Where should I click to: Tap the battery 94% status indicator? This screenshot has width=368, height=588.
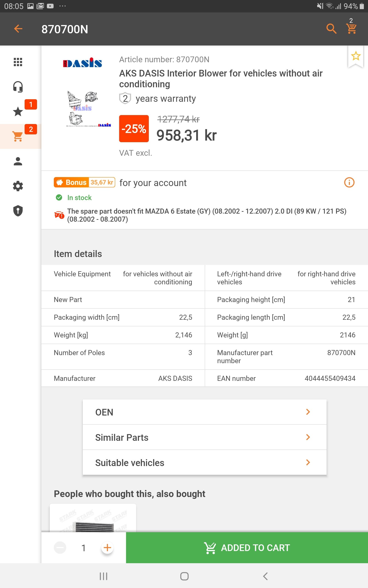354,6
